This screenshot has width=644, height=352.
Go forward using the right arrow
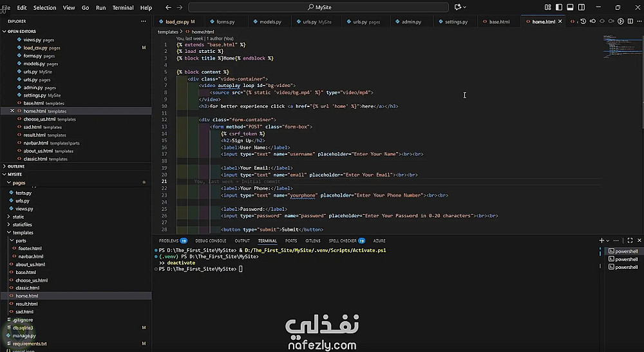pyautogui.click(x=180, y=7)
